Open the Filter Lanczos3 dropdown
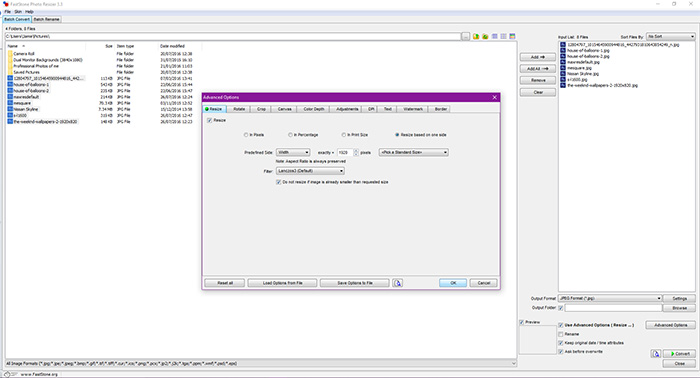 pyautogui.click(x=310, y=171)
